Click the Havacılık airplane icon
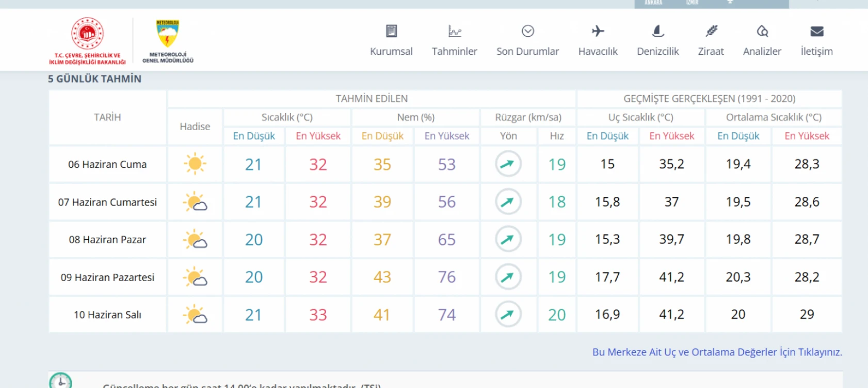Viewport: 868px width, 388px height. coord(598,32)
